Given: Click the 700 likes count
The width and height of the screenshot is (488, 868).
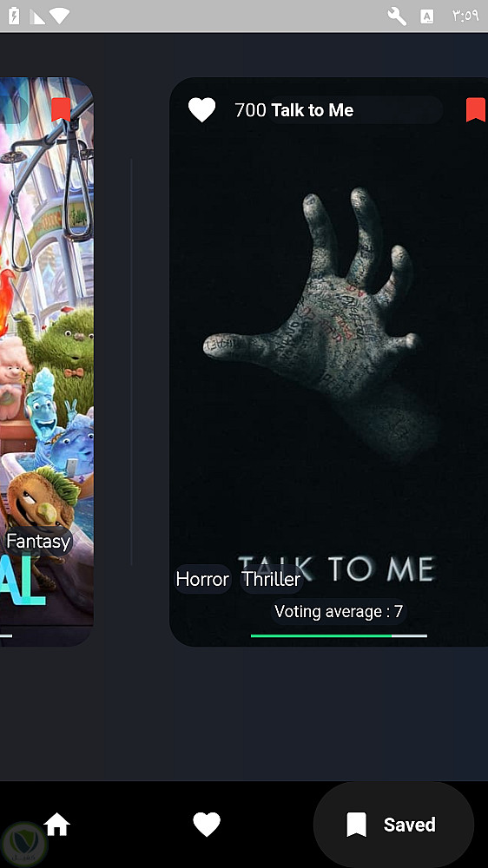Looking at the screenshot, I should (x=250, y=110).
